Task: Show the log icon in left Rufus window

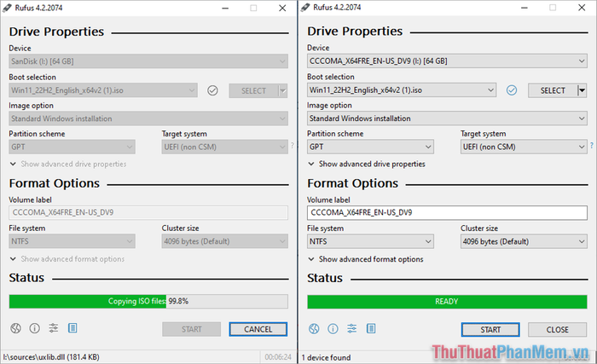Action: point(72,328)
